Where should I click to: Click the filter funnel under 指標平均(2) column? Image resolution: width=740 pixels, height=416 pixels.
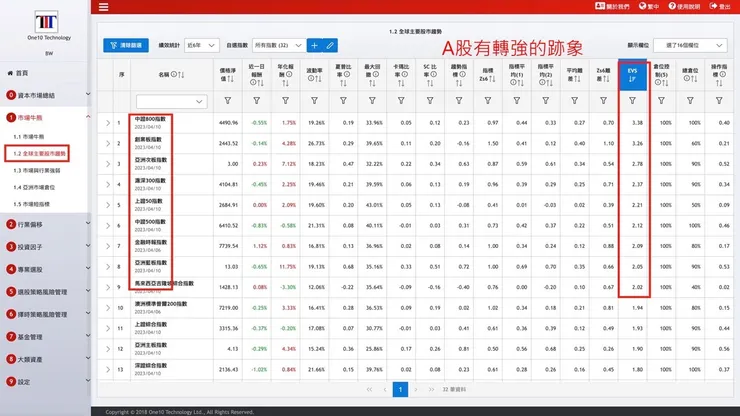(x=546, y=101)
